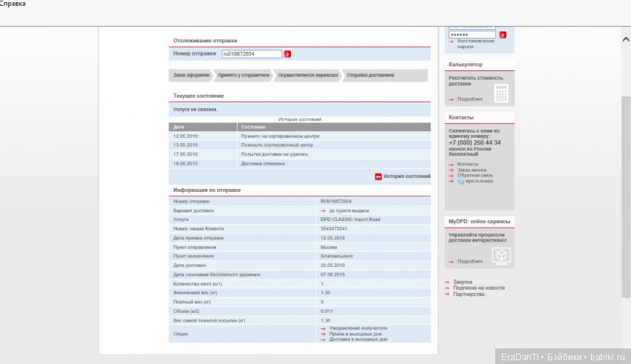Image resolution: width=631 pixels, height=364 pixels.
Task: Open the 'Подписка на новости' link
Action: pyautogui.click(x=479, y=288)
